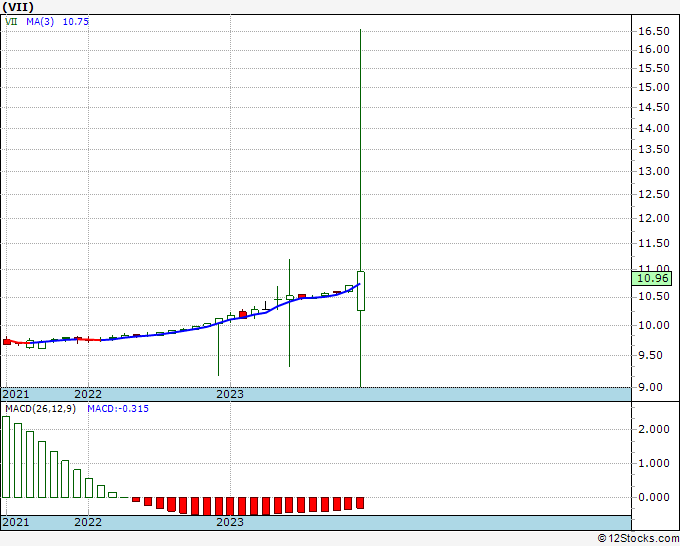Click 2023 on the MACD time axis
Image resolution: width=680 pixels, height=546 pixels.
pos(230,522)
